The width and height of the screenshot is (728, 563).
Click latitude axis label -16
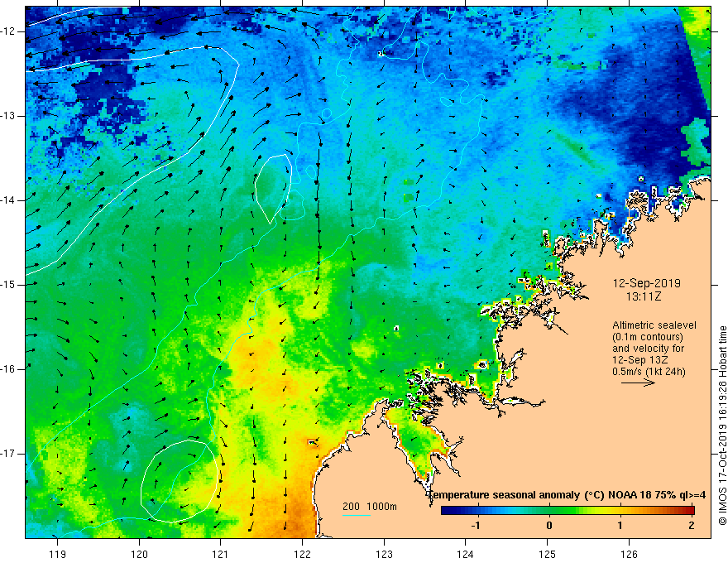[9, 369]
